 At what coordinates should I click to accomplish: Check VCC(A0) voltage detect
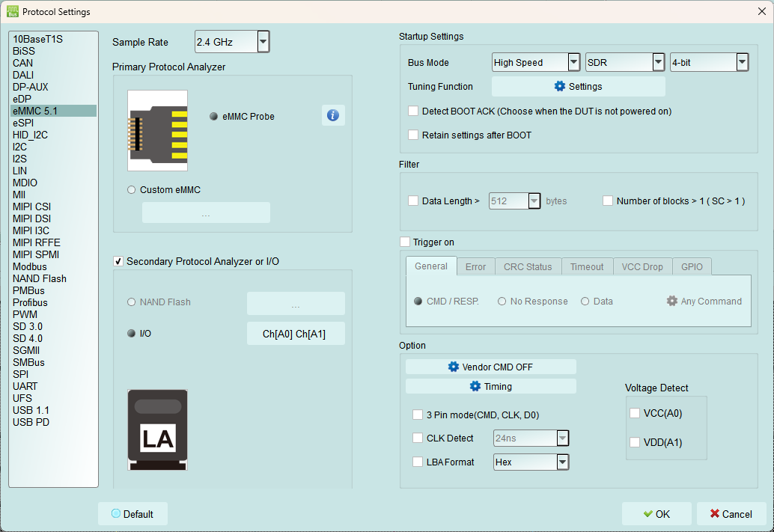tap(635, 413)
